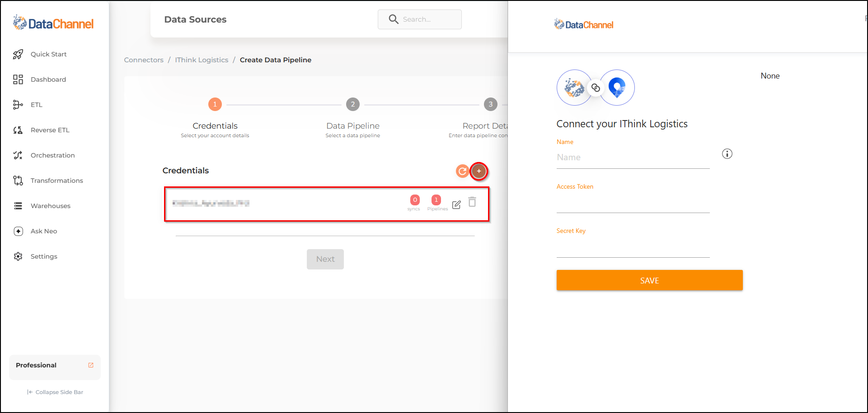Edit the listed credential

point(457,204)
